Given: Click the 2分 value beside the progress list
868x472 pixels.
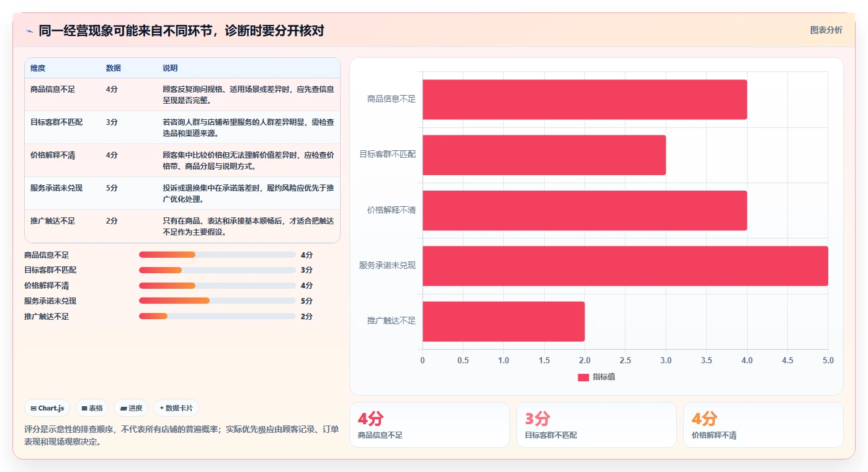Looking at the screenshot, I should click(306, 317).
